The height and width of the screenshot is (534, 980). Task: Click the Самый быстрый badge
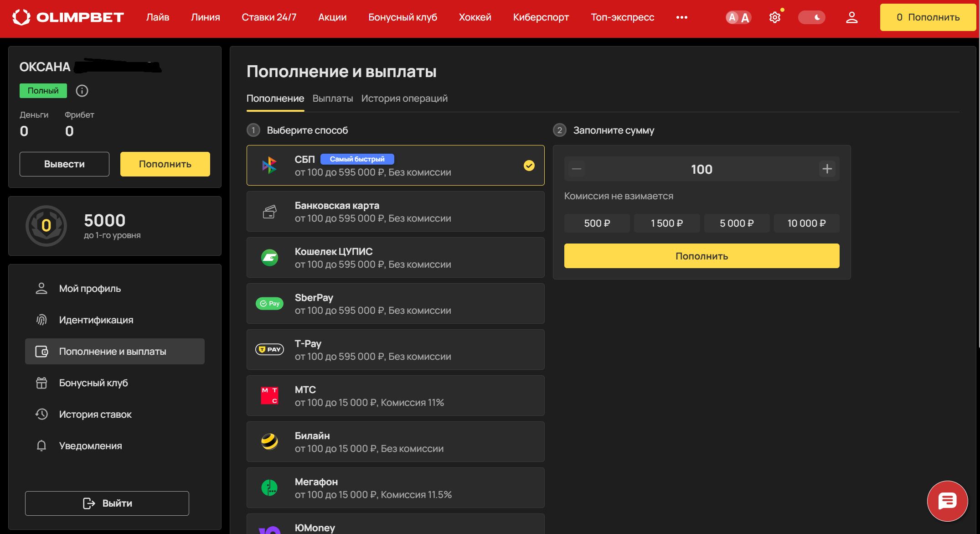[x=357, y=159]
